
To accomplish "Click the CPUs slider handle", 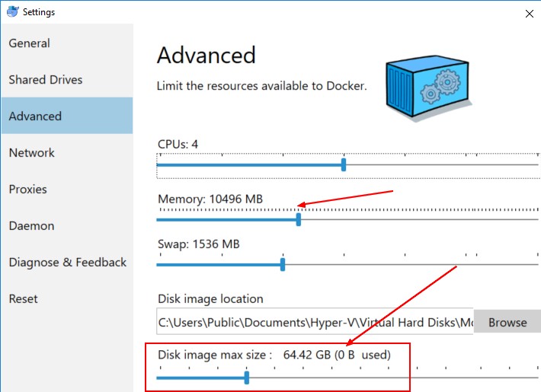I will click(344, 164).
